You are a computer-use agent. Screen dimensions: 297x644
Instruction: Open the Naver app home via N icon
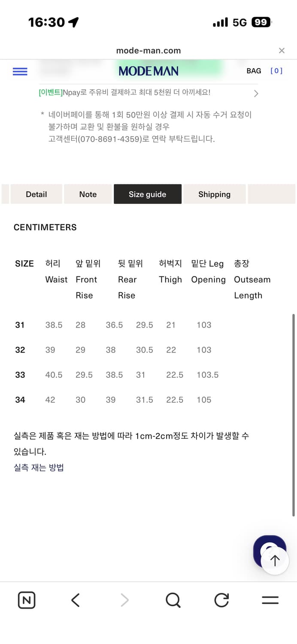26,600
